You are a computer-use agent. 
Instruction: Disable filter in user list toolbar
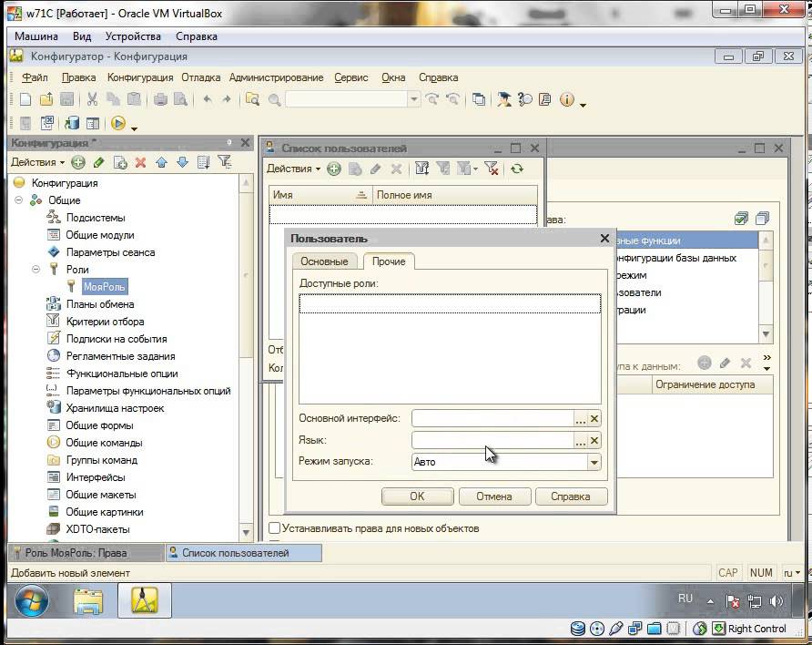tap(491, 169)
